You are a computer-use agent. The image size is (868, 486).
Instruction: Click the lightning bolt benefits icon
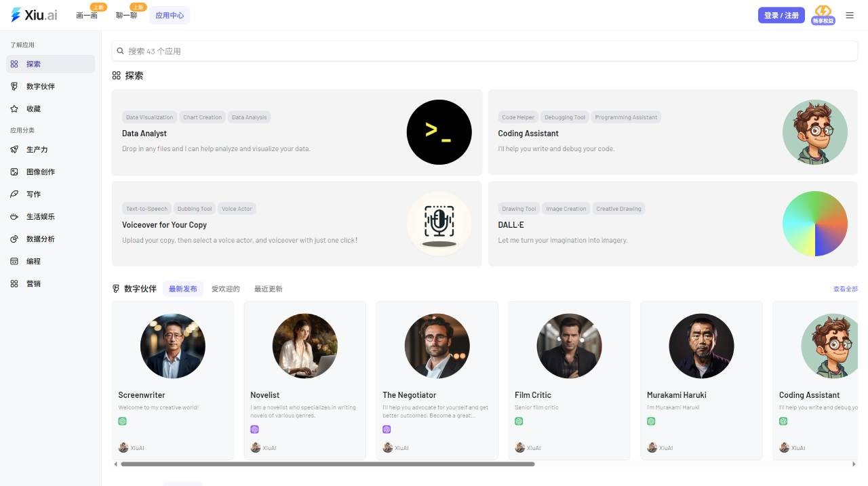click(x=823, y=15)
